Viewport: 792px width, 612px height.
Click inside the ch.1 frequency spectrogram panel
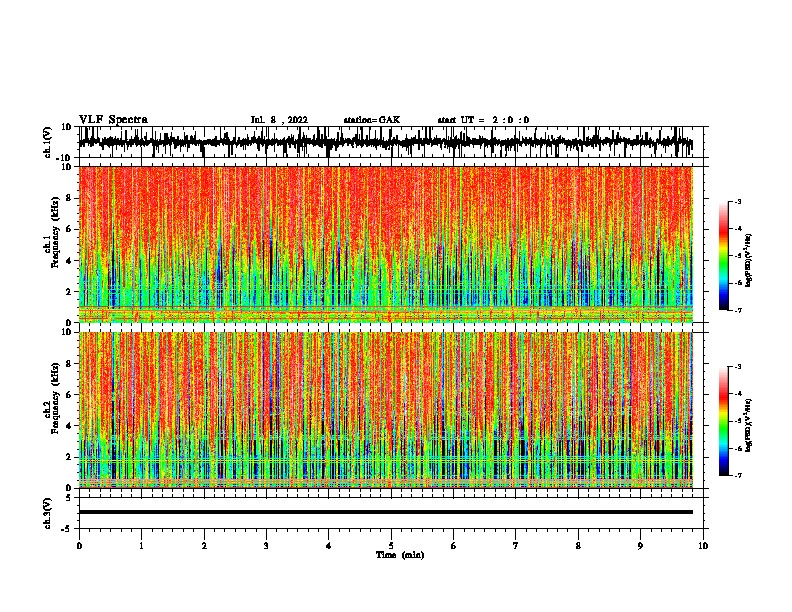click(x=386, y=244)
